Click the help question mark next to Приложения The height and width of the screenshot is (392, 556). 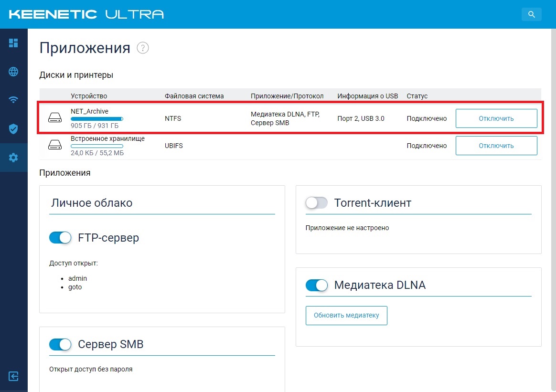coord(142,48)
